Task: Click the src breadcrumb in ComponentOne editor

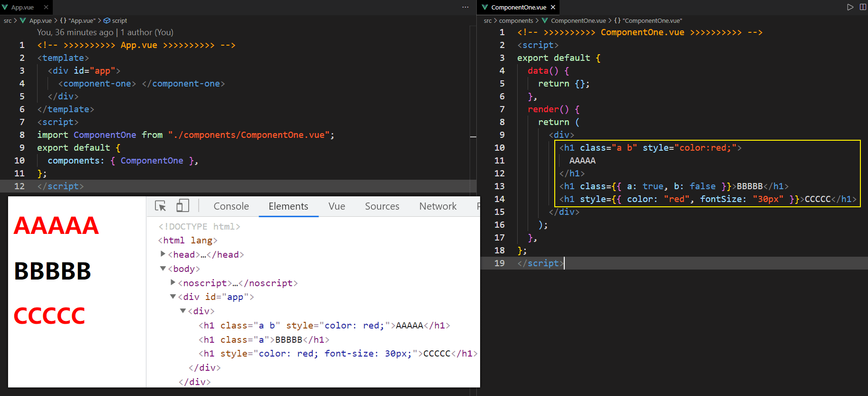Action: (x=488, y=20)
